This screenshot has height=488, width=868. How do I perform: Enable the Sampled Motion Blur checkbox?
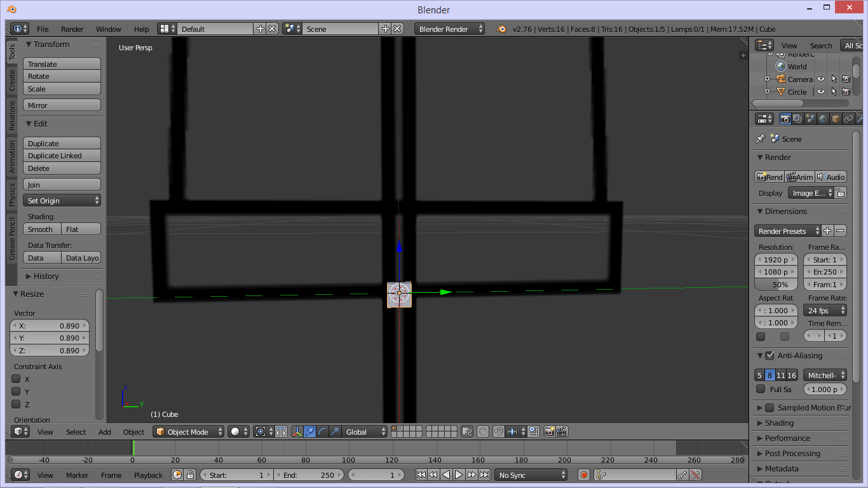[x=770, y=407]
